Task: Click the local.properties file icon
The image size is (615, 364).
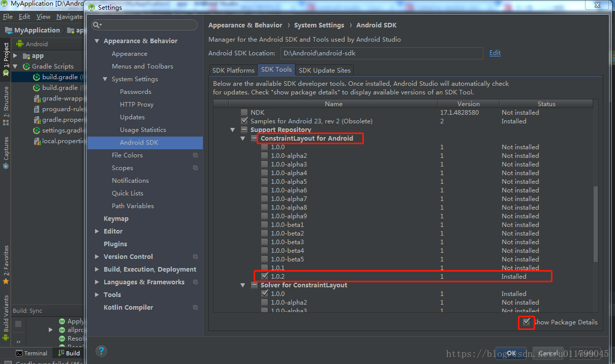Action: pyautogui.click(x=37, y=141)
